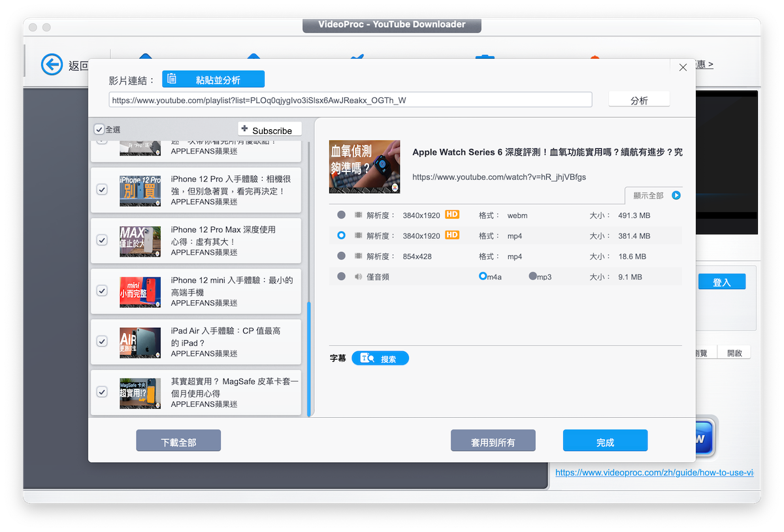Click the 登入 login button in the main window
784x532 pixels.
click(x=722, y=282)
